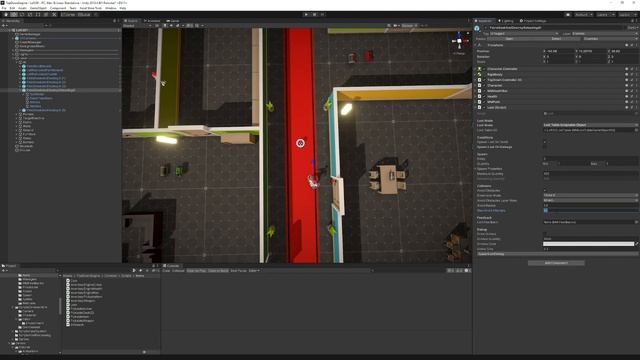
Task: Select the Hand tool in the toolbar
Action: point(6,15)
